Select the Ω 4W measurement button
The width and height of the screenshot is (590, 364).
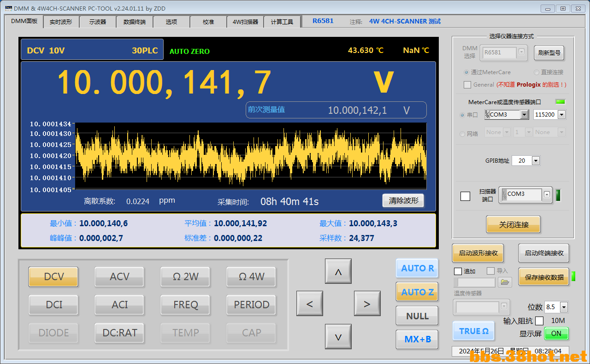(x=251, y=276)
